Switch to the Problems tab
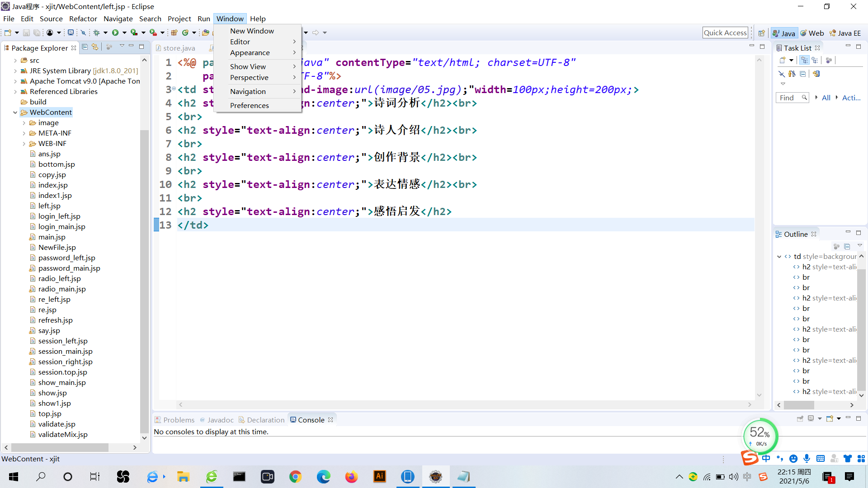868x488 pixels. coord(175,420)
